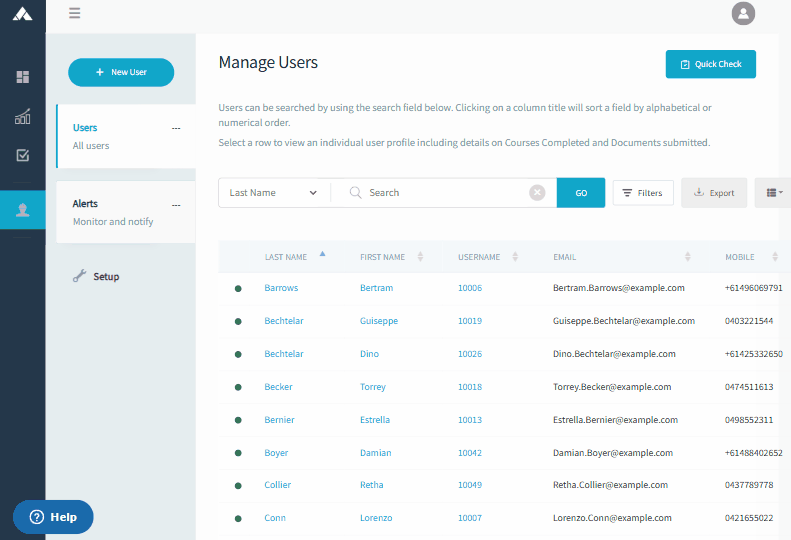Open Alerts section options ellipsis

pos(176,205)
